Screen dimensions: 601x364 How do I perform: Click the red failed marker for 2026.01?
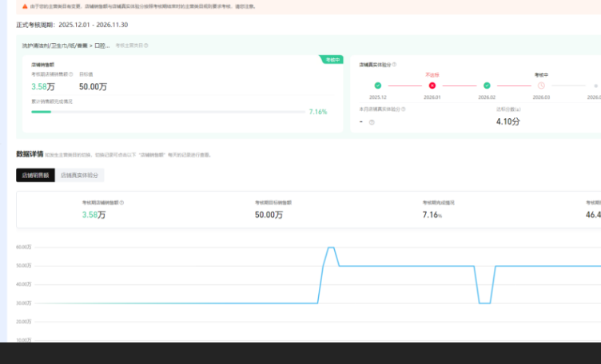[432, 85]
